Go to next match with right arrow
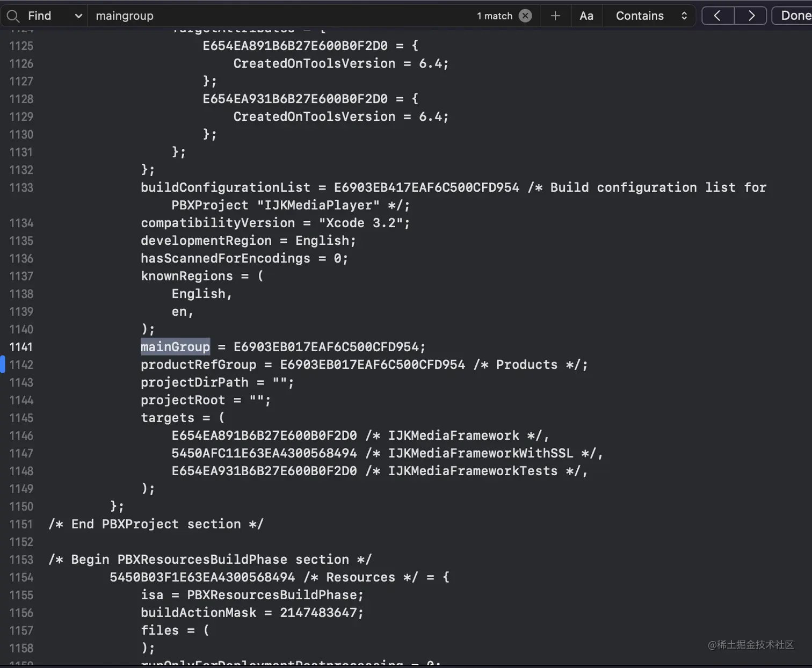The width and height of the screenshot is (812, 668). (751, 16)
